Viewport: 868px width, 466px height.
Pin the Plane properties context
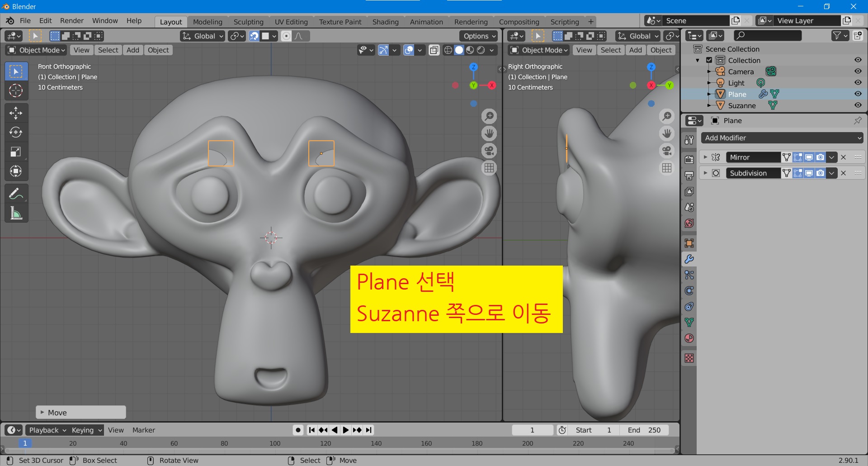pyautogui.click(x=858, y=120)
